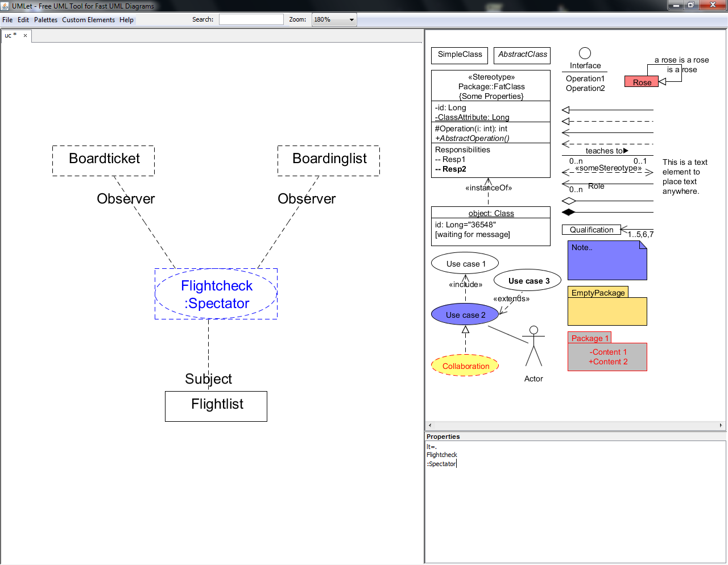Open the Custom Elements menu
This screenshot has height=565, width=728.
point(88,20)
